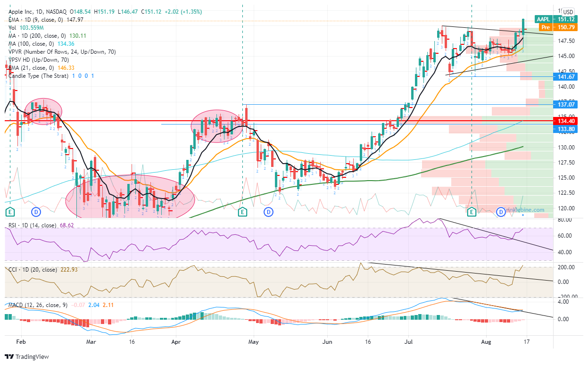Select the Candle Type (The Strat) legend
This screenshot has width=588, height=365.
(x=50, y=76)
